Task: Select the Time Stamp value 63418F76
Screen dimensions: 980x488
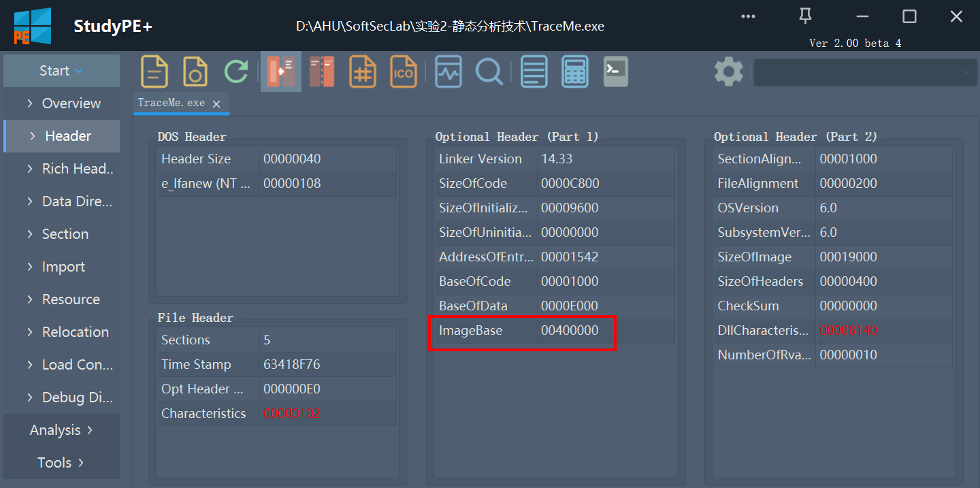Action: coord(292,364)
